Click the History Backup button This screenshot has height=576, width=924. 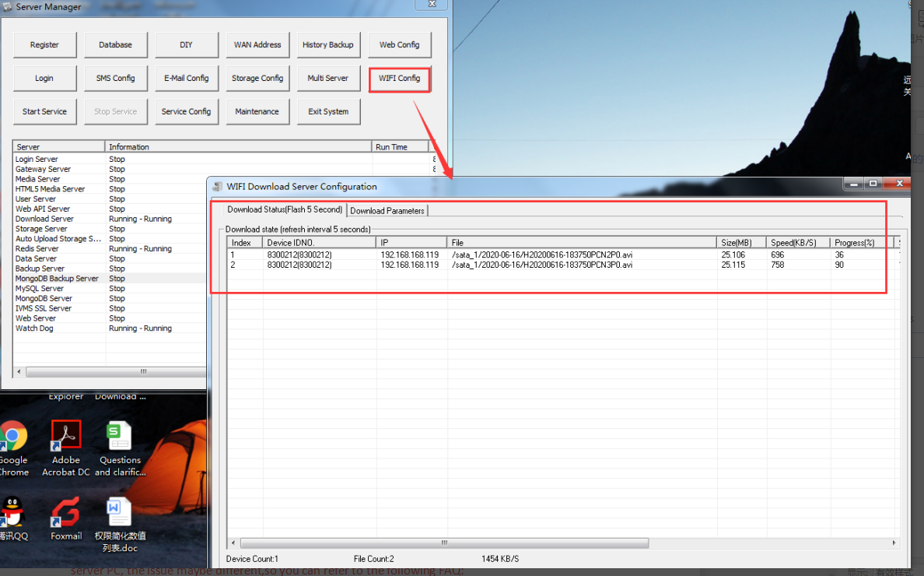point(327,45)
